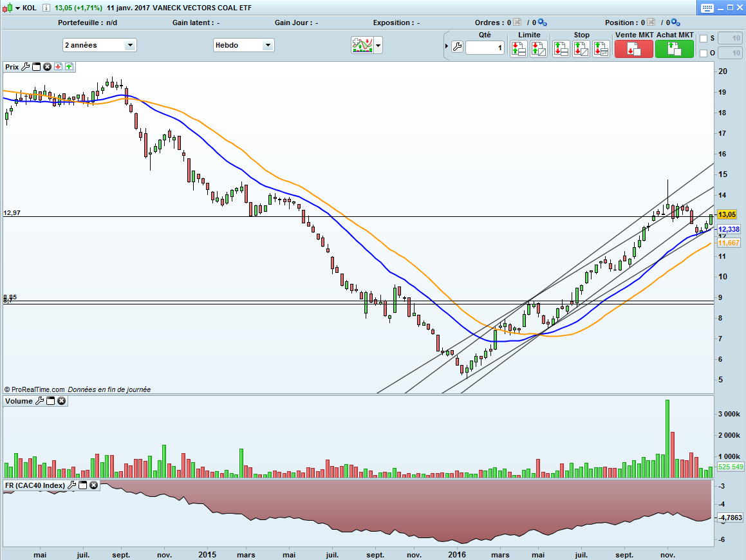Viewport: 746px width, 560px height.
Task: Click the green Achat MKT button
Action: click(674, 48)
